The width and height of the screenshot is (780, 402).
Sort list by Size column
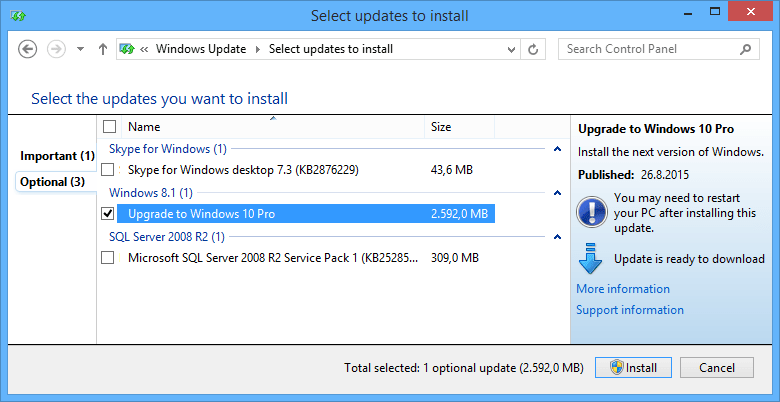460,127
